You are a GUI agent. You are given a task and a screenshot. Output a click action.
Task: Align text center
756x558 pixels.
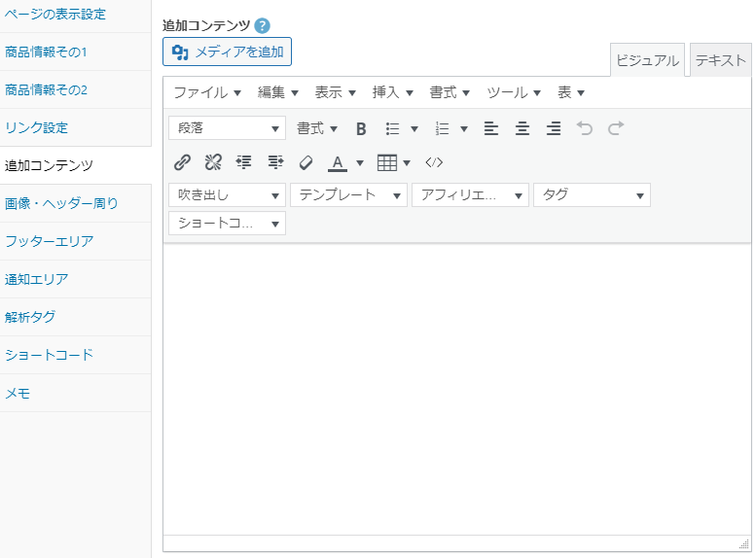pyautogui.click(x=522, y=128)
